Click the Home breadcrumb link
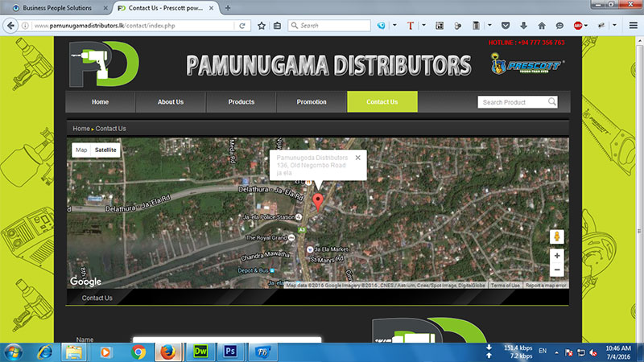The image size is (644, 362). 81,129
